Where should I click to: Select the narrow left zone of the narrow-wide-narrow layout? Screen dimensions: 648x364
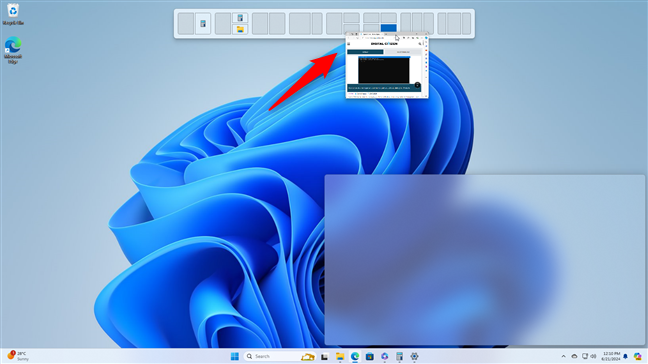click(x=442, y=24)
